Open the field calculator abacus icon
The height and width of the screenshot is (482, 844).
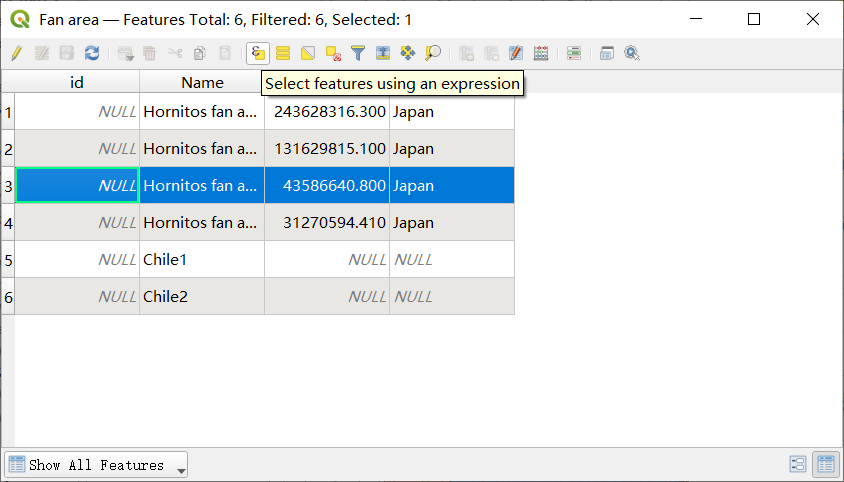pos(541,53)
